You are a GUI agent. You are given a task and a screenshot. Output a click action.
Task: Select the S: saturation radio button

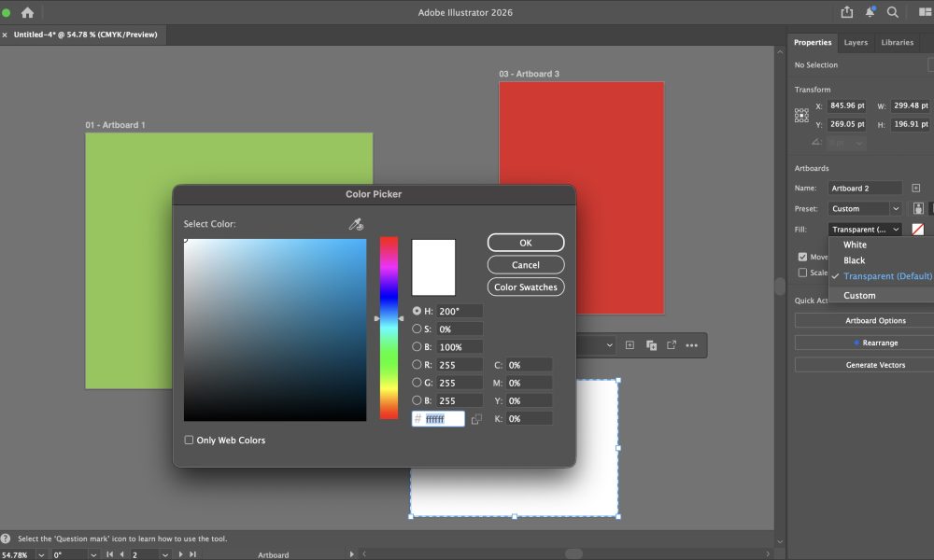click(x=417, y=329)
